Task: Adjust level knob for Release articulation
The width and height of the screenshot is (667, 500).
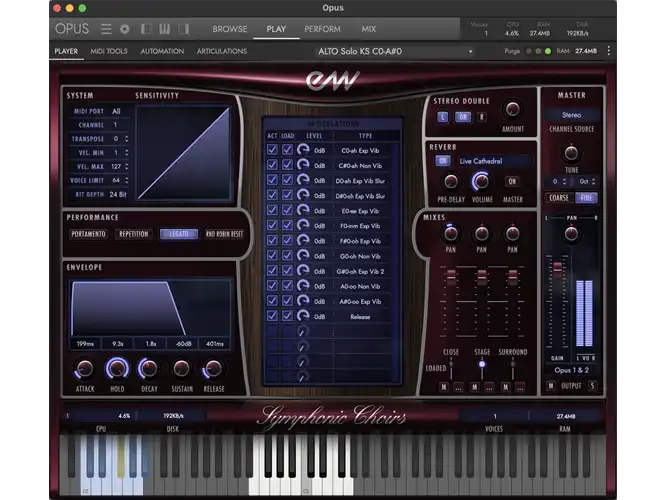Action: [x=303, y=316]
